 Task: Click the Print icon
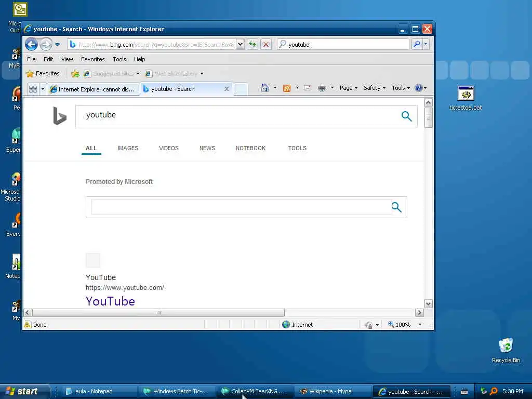322,88
